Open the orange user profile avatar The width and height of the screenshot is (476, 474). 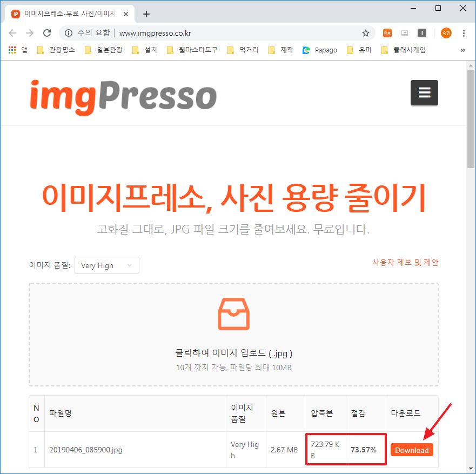click(446, 33)
